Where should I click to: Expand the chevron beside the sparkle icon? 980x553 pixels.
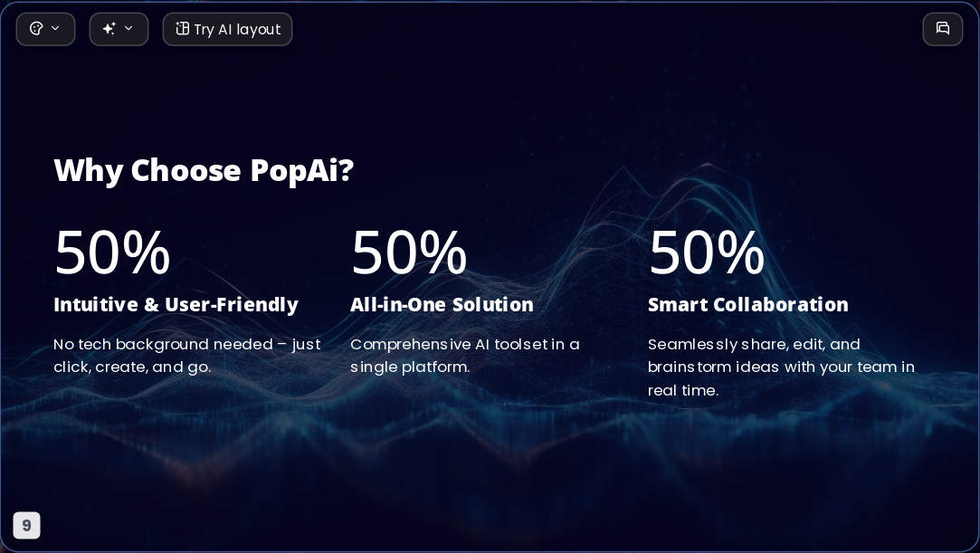pyautogui.click(x=128, y=28)
